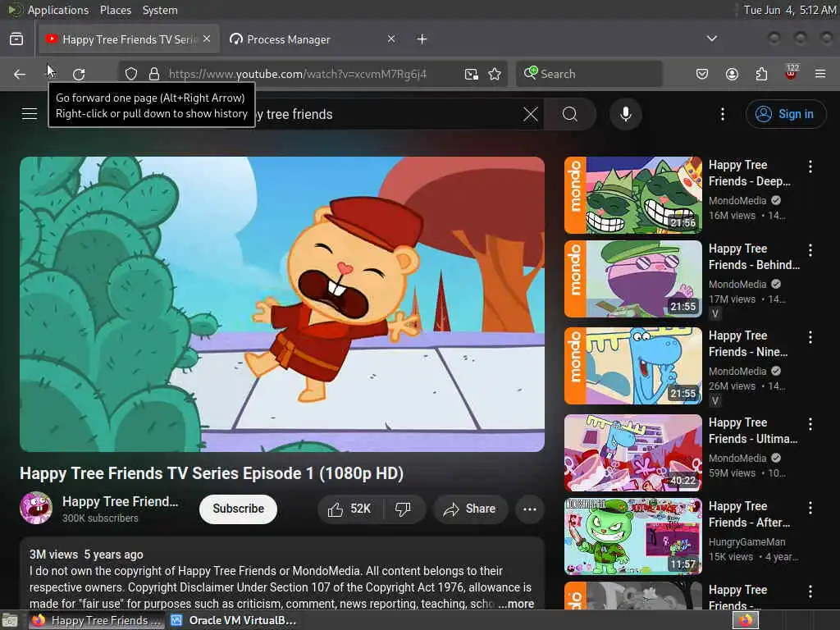
Task: Click 300K subscribers text
Action: [x=100, y=518]
